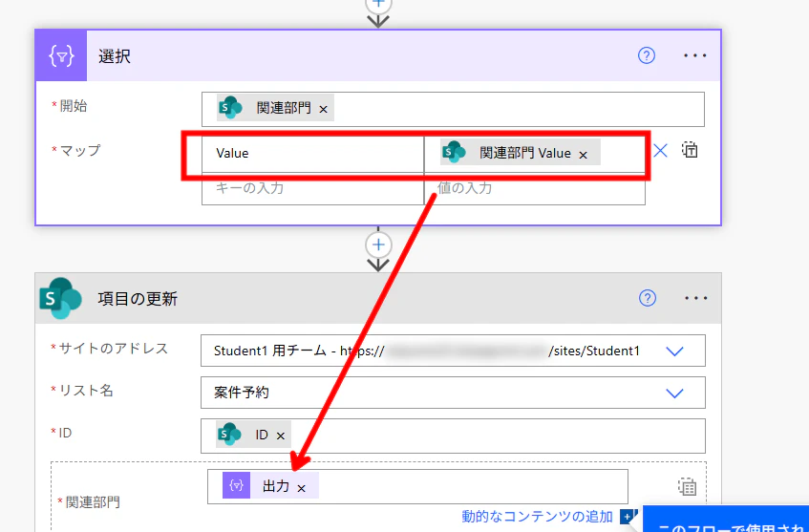Open the 項目の更新 more options menu
The image size is (809, 532).
pos(695,298)
